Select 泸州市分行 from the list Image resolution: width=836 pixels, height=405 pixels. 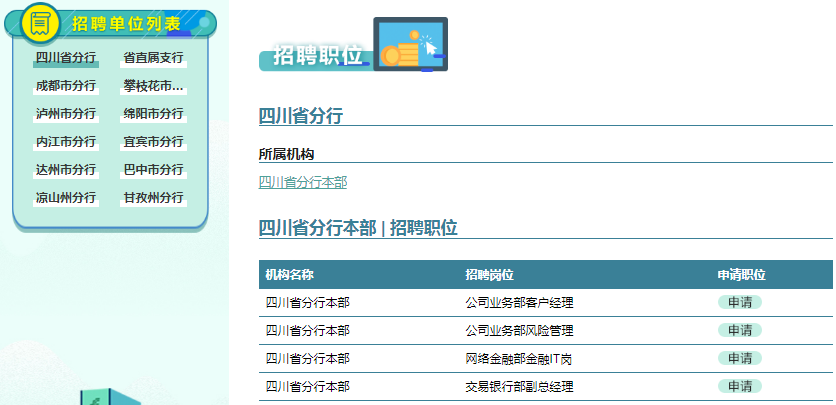66,114
